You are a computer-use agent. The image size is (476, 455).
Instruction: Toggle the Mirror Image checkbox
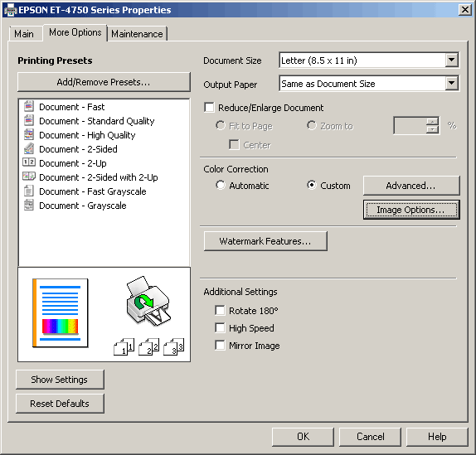tap(220, 346)
